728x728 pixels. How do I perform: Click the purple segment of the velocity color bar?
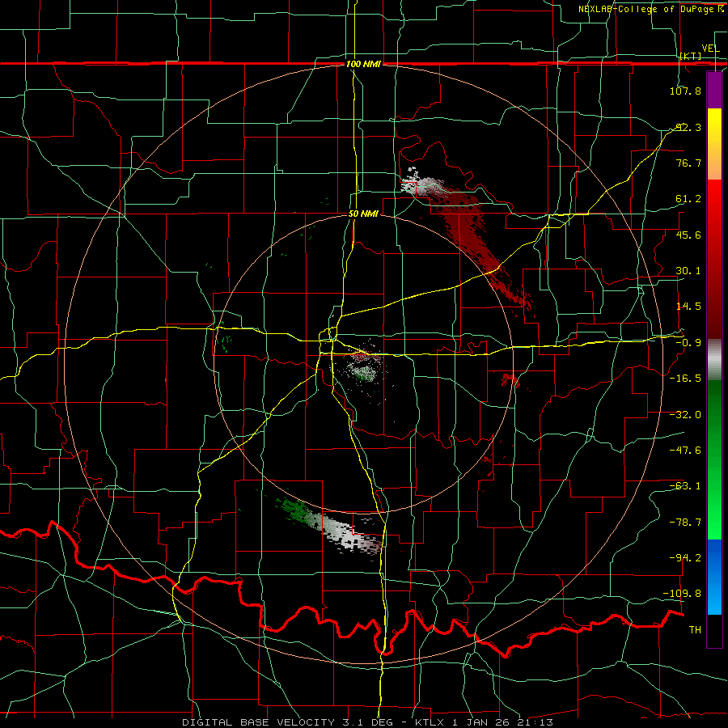tap(714, 90)
